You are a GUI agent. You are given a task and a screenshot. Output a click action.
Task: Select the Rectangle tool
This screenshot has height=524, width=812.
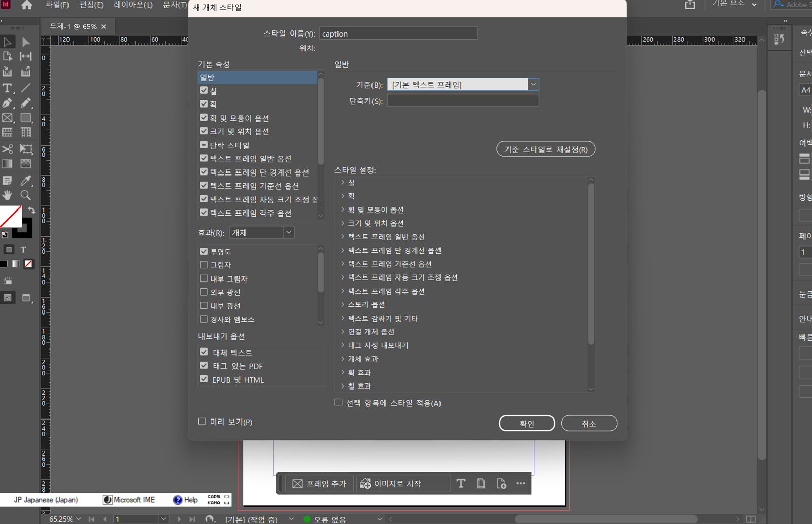point(26,118)
